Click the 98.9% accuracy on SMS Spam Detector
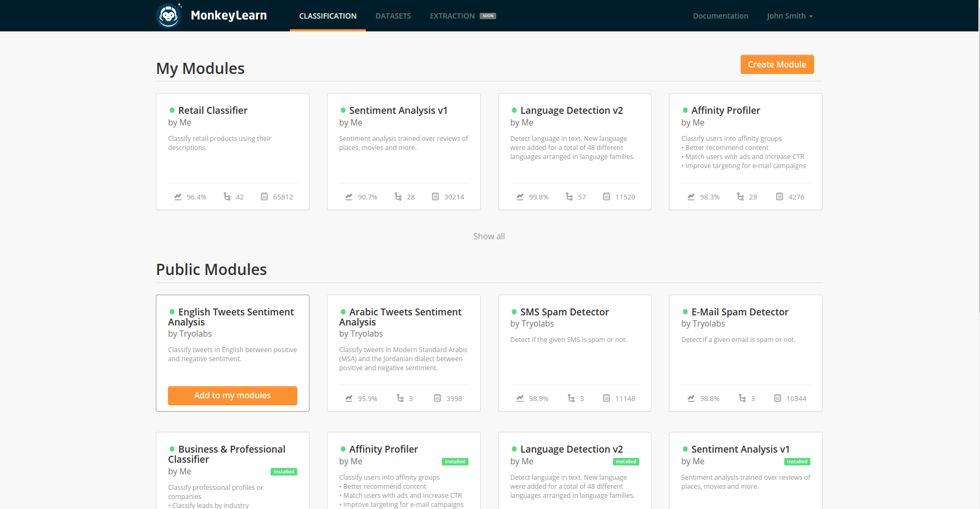The width and height of the screenshot is (980, 509). (539, 398)
